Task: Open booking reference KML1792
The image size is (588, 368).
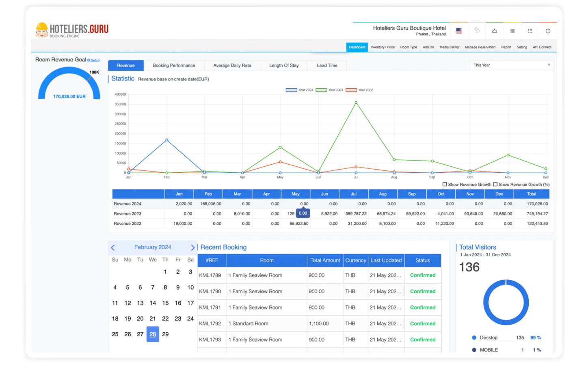Action: (x=210, y=324)
